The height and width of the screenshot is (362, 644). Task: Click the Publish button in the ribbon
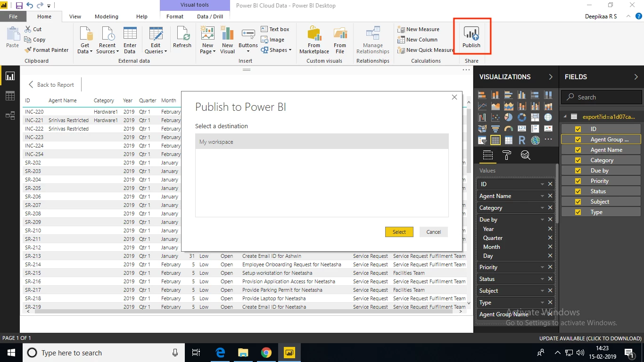(x=471, y=38)
